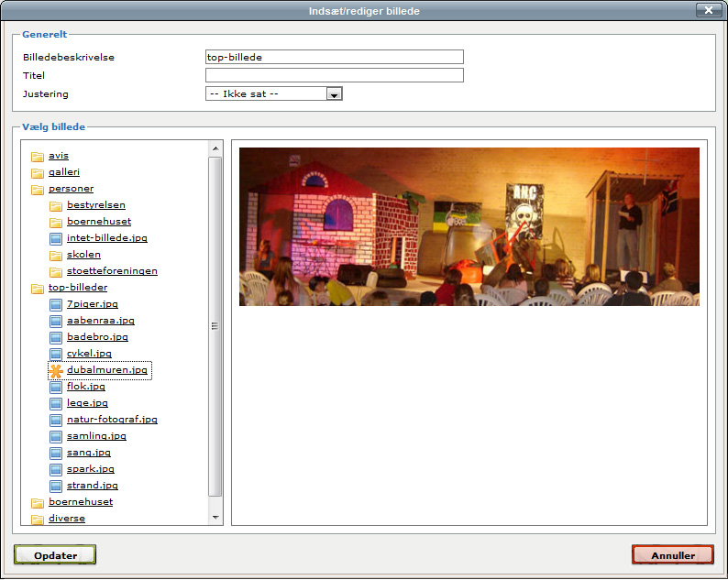Select the badebro.jpg file link
The image size is (728, 580).
click(x=97, y=337)
